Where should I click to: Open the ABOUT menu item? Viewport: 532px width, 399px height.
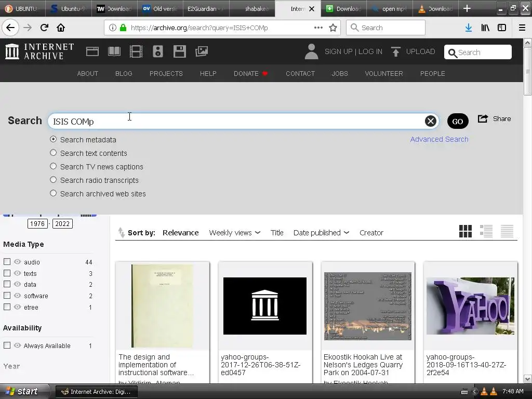[x=87, y=74]
